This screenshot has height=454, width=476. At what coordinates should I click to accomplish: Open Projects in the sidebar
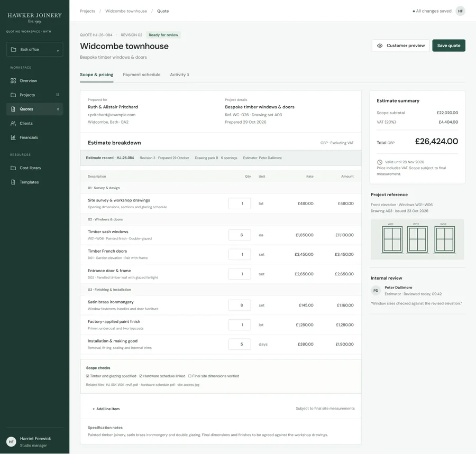coord(34,95)
